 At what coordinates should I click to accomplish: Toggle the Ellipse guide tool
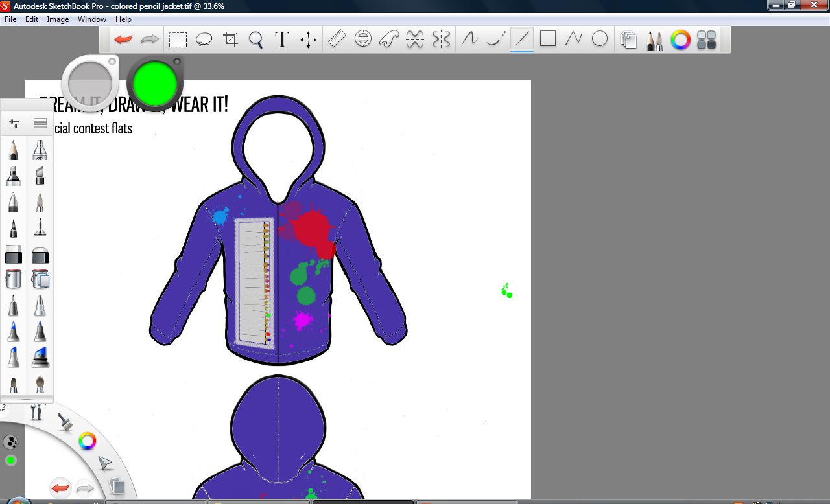(x=363, y=40)
